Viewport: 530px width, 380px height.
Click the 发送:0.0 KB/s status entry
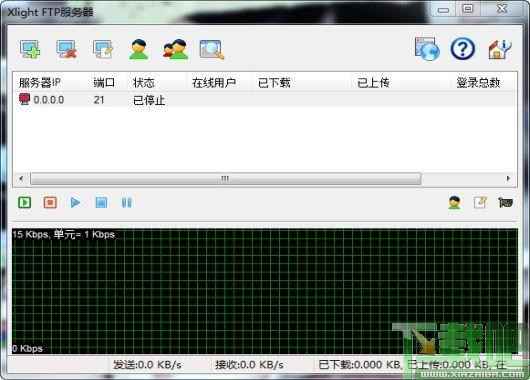pyautogui.click(x=147, y=365)
